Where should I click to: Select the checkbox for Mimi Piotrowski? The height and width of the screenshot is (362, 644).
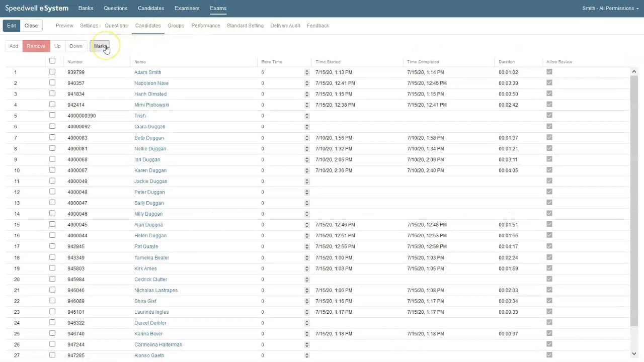pos(52,105)
